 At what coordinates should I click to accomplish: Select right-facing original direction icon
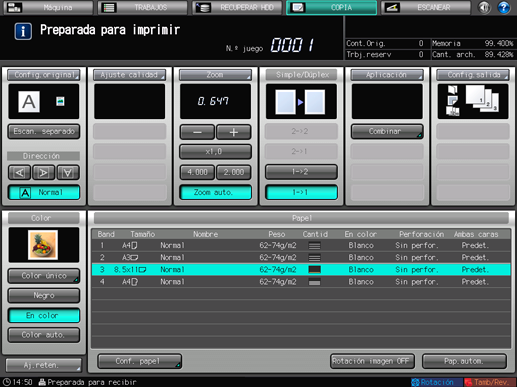pos(43,172)
